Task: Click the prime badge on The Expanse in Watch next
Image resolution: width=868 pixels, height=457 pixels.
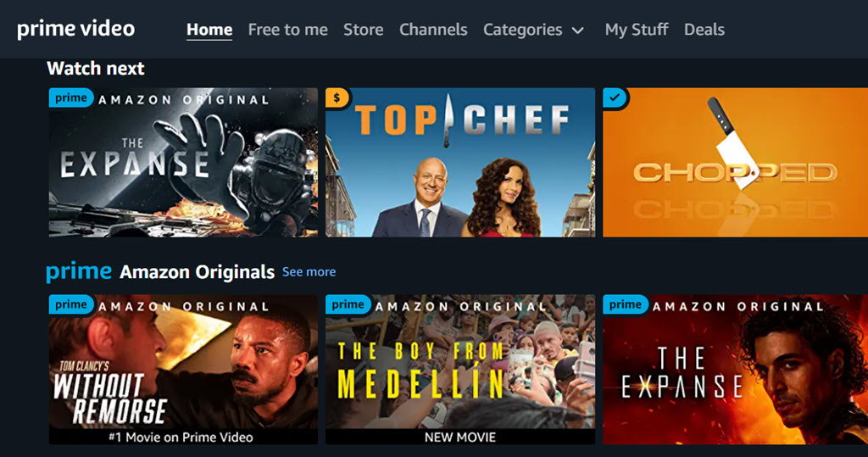Action: pos(71,98)
